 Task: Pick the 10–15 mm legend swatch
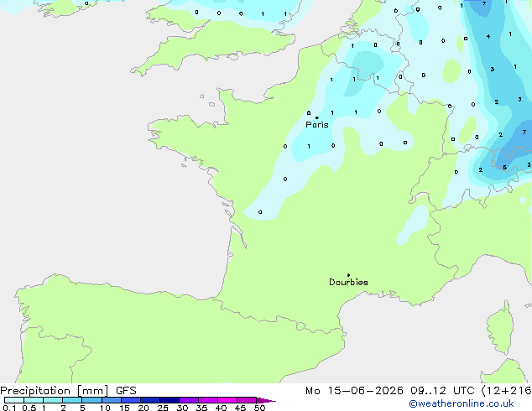[x=112, y=400]
